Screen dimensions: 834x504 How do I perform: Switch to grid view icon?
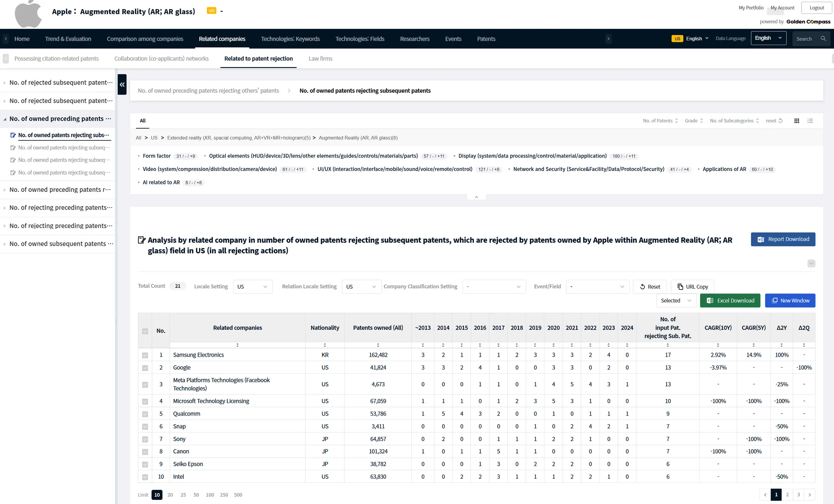(797, 121)
